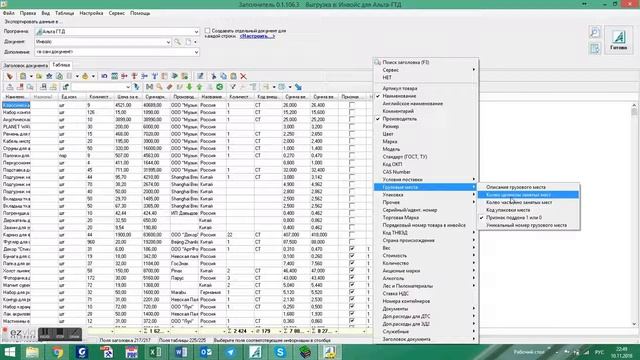Uncheck the Признак box in the Холст льнян row
This screenshot has width=640, height=360.
point(352,271)
